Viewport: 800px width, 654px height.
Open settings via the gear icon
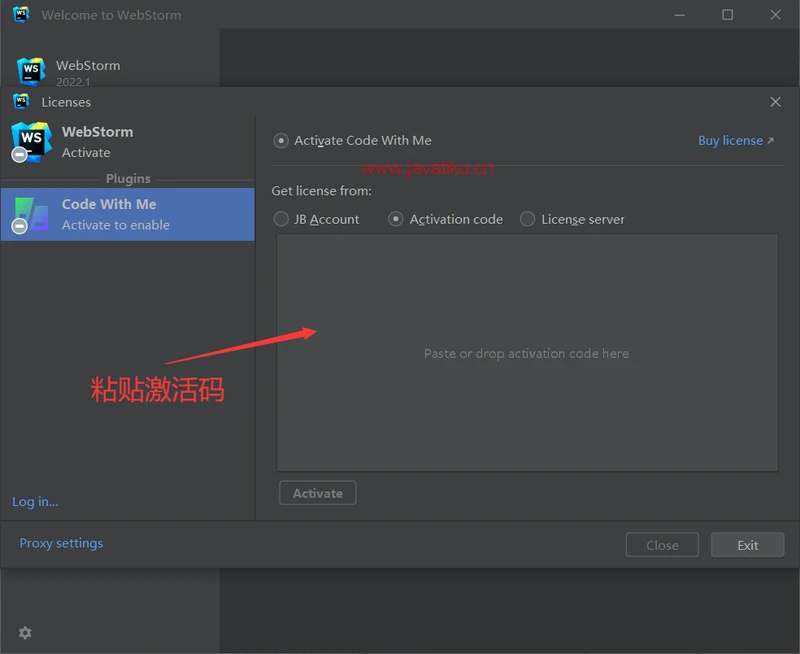[x=25, y=632]
